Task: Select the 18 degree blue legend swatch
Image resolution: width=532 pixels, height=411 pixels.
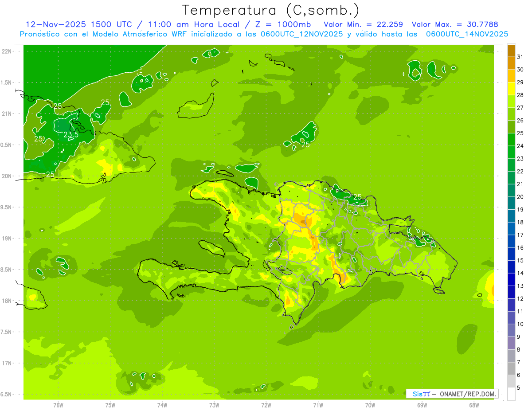Action: 511,216
